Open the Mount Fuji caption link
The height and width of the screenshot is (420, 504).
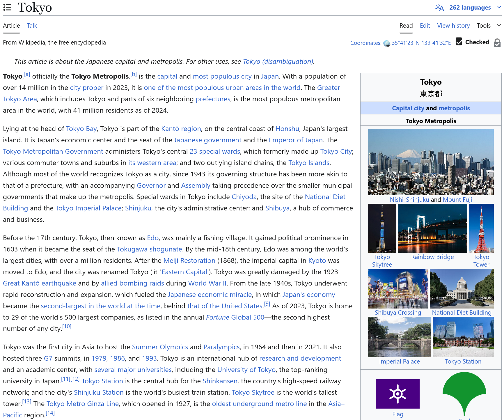[x=457, y=200]
